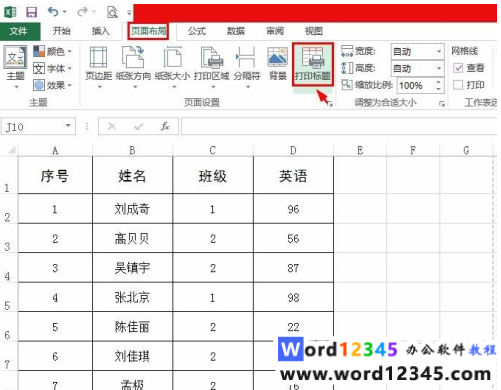Click the Print Area (打印区域) icon
Image resolution: width=501 pixels, height=390 pixels.
click(212, 57)
